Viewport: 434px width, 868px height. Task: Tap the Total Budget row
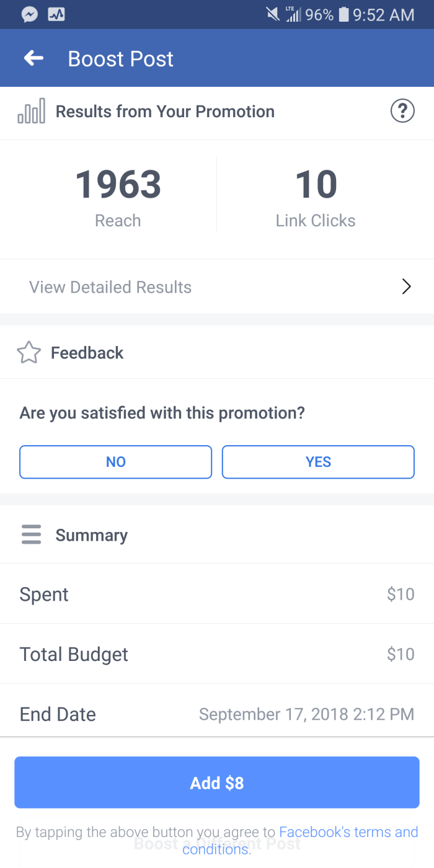(217, 654)
